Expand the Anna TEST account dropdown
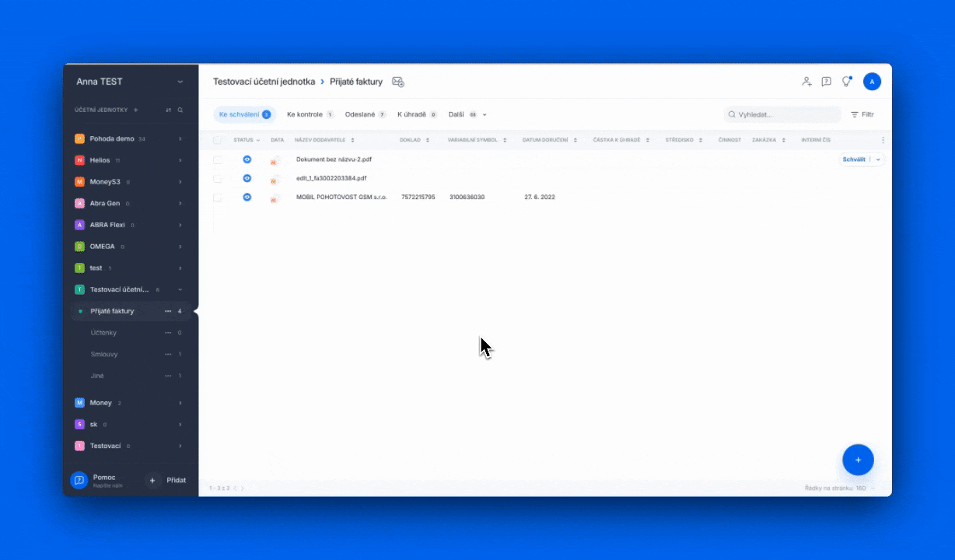Image resolution: width=955 pixels, height=560 pixels. pyautogui.click(x=180, y=82)
